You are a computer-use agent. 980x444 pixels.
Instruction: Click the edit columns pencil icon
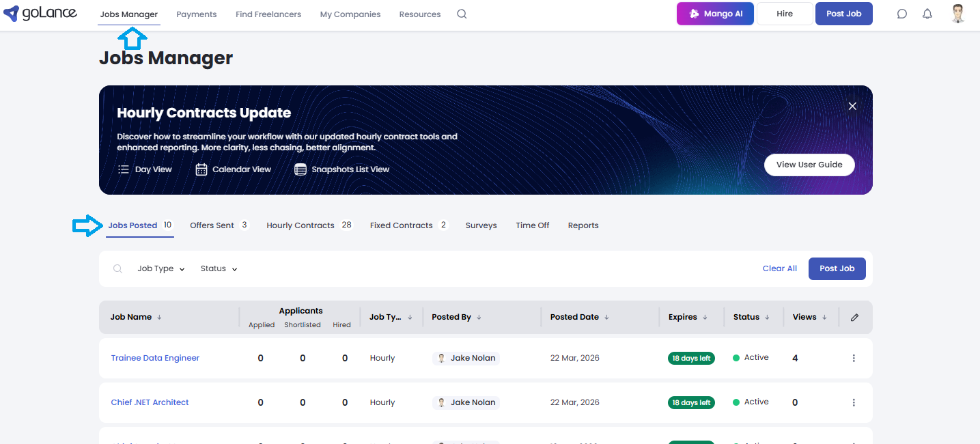point(854,317)
